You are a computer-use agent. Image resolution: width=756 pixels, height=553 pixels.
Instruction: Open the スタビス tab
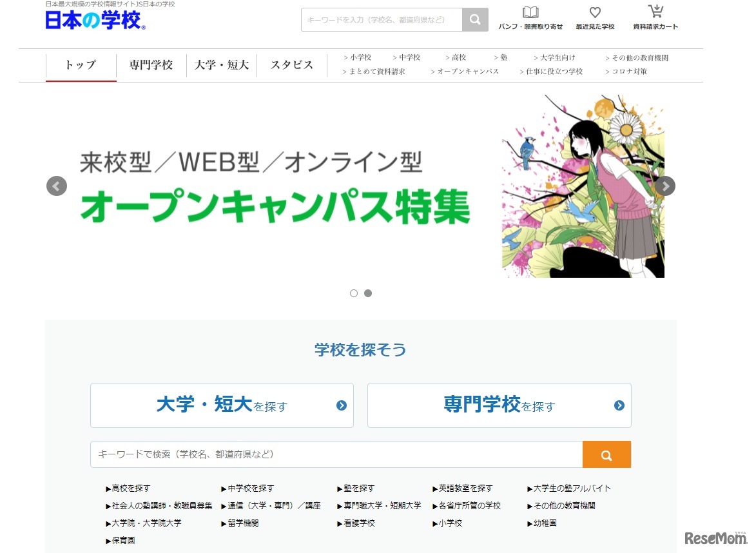pyautogui.click(x=291, y=65)
